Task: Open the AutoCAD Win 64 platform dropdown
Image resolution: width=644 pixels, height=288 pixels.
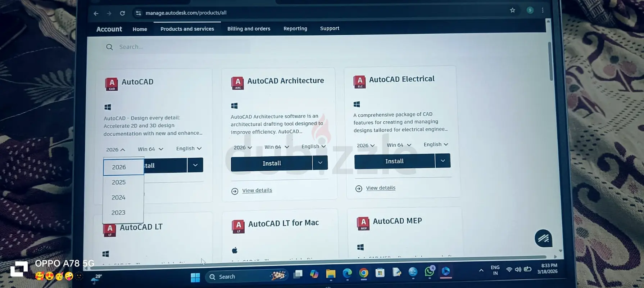Action: pyautogui.click(x=151, y=149)
